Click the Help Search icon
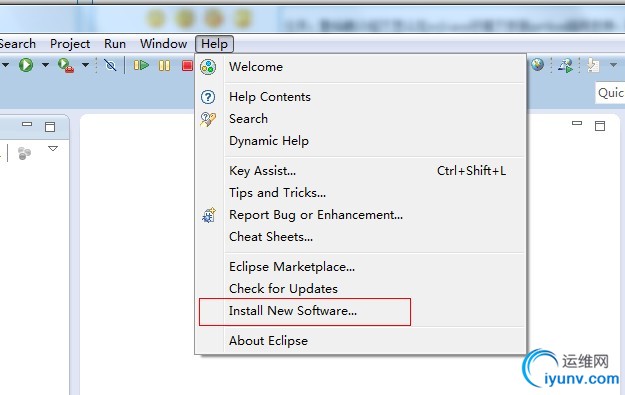625x395 pixels. (208, 119)
